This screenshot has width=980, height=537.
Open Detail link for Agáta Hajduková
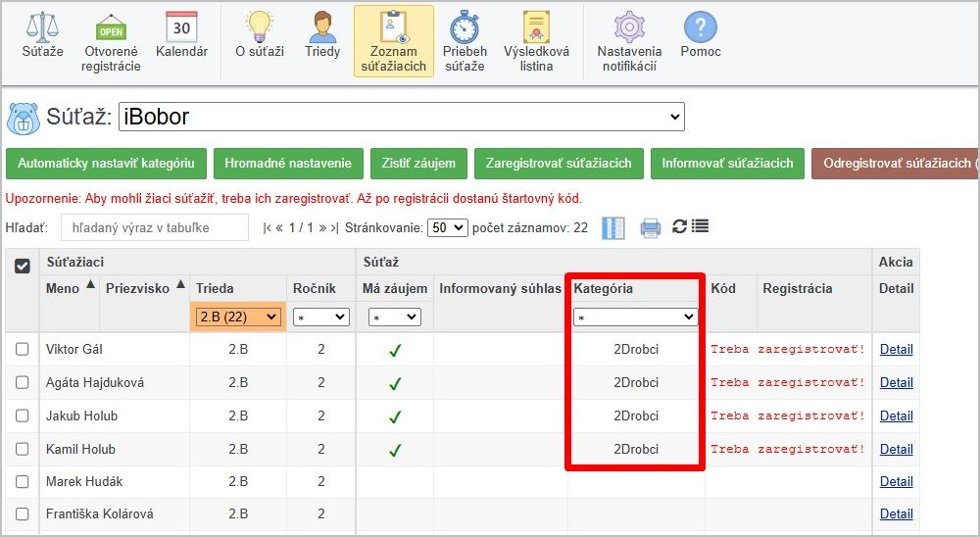click(x=896, y=383)
